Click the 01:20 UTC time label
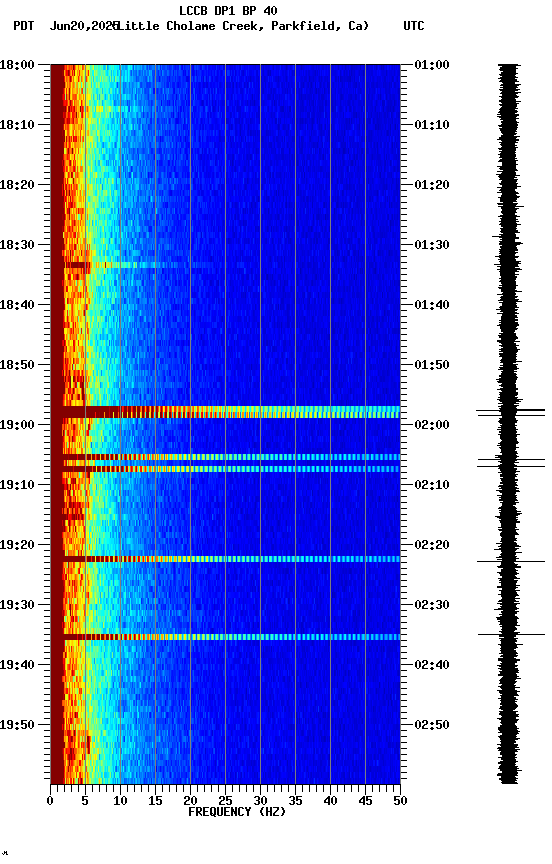The image size is (552, 864). pyautogui.click(x=432, y=185)
